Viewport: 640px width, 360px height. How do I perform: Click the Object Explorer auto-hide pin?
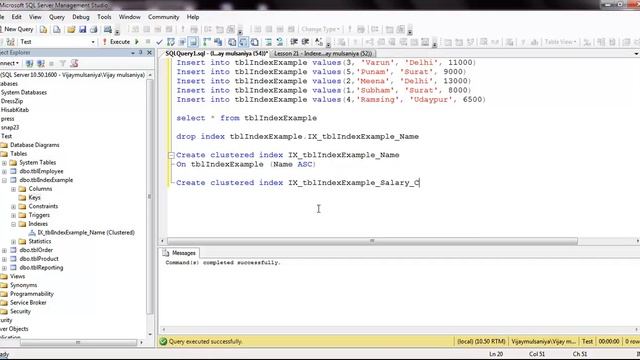pyautogui.click(x=141, y=53)
